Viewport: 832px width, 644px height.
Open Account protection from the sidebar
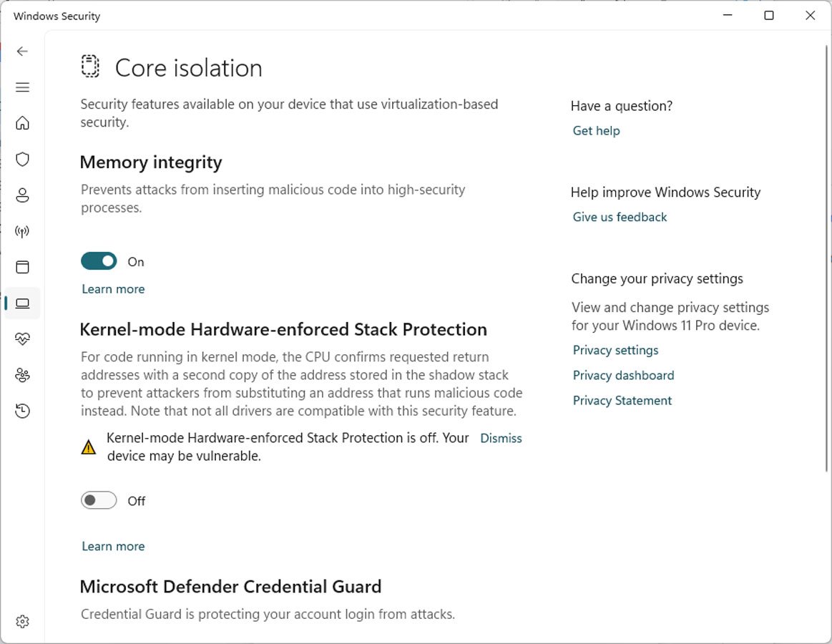22,195
